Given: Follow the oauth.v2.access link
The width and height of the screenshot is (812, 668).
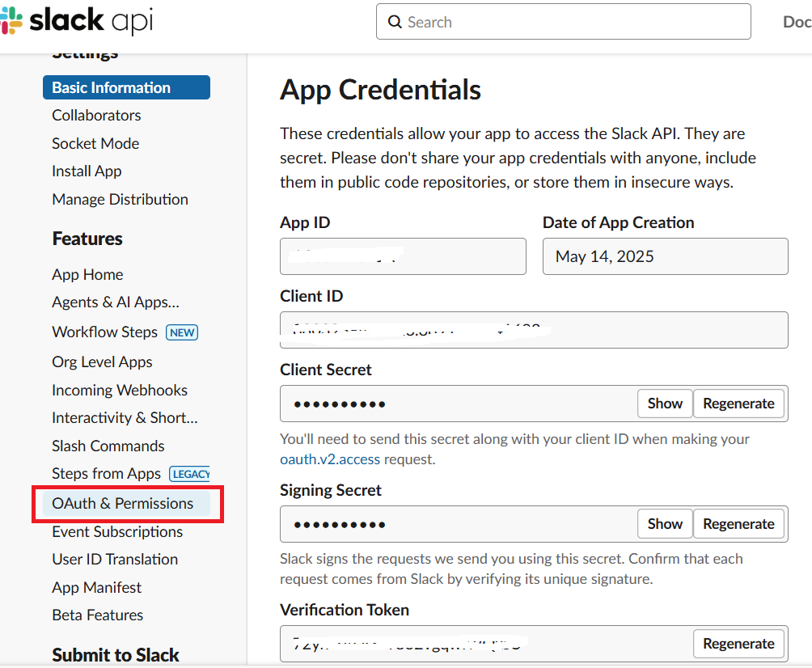Looking at the screenshot, I should point(330,459).
